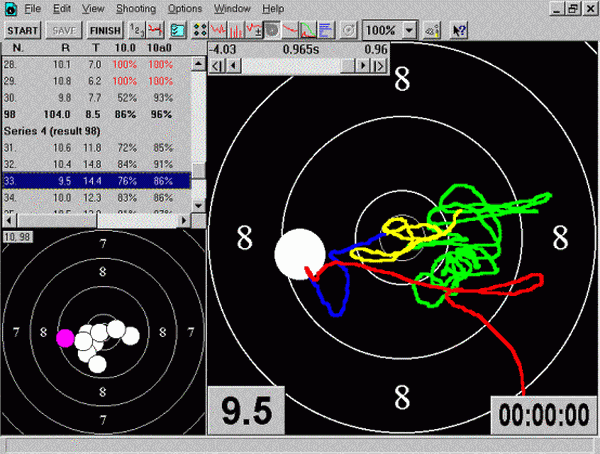Image resolution: width=600 pixels, height=454 pixels.
Task: Click the grayed SAVE button
Action: coord(64,31)
